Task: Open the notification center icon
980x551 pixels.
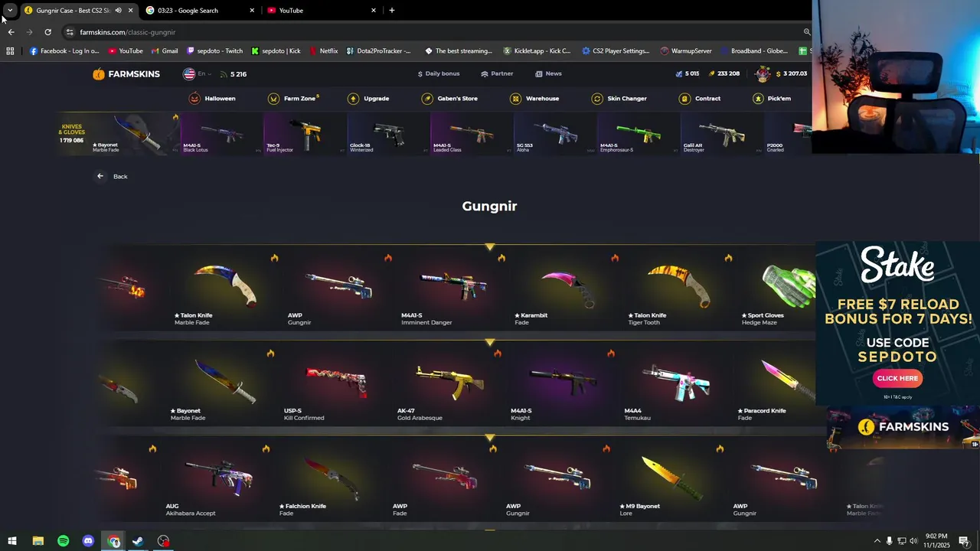Action: [964, 541]
